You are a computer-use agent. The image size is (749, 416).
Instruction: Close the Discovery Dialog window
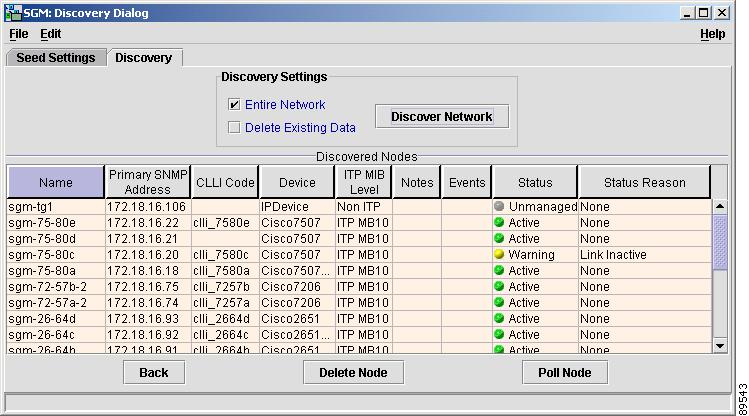[x=722, y=13]
